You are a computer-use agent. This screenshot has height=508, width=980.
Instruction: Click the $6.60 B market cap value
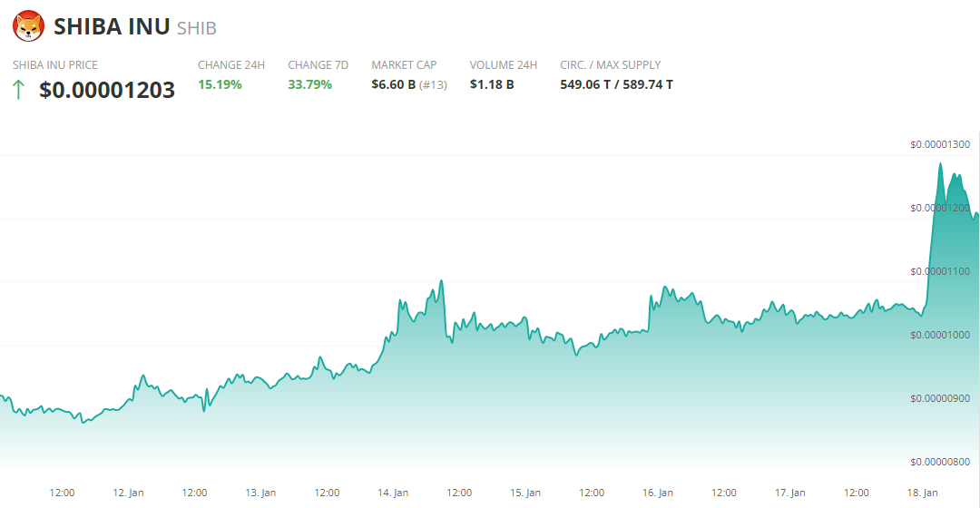click(393, 84)
